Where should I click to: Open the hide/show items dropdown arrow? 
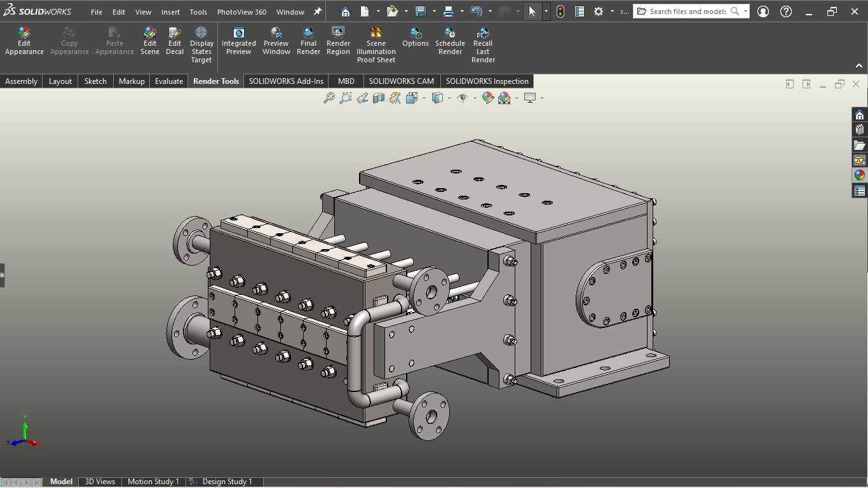click(475, 98)
